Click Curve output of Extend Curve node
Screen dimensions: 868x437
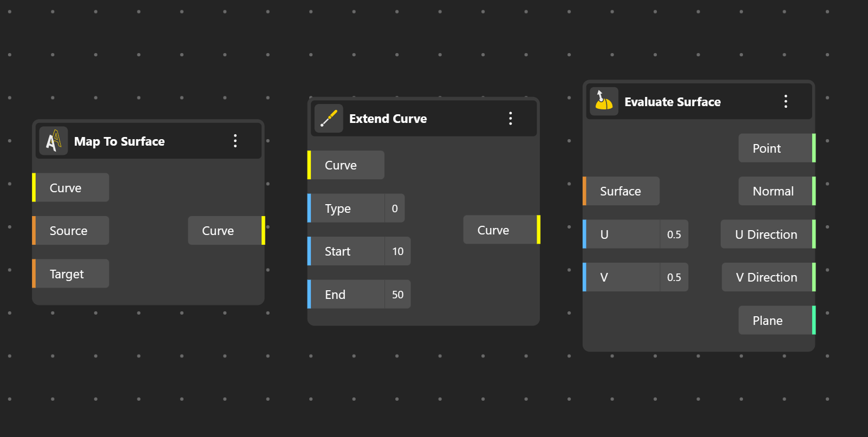538,230
